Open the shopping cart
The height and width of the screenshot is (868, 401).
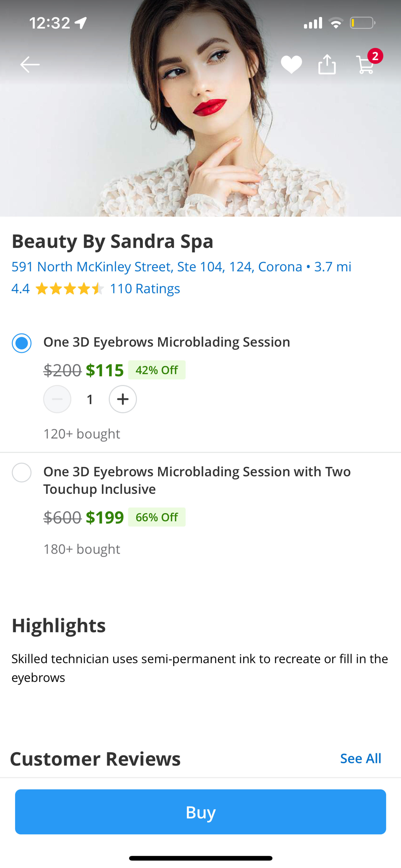pyautogui.click(x=365, y=65)
